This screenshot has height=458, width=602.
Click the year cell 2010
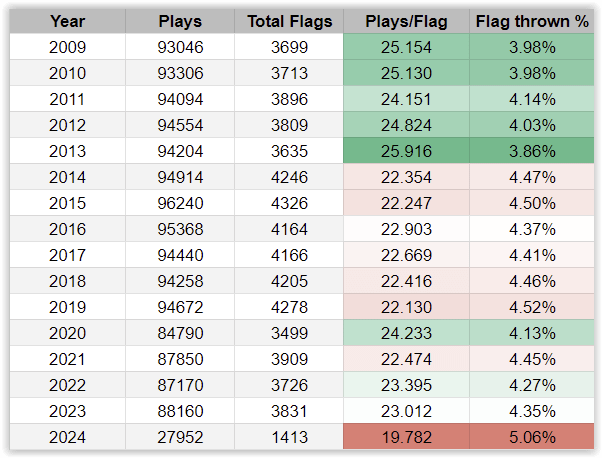click(68, 73)
